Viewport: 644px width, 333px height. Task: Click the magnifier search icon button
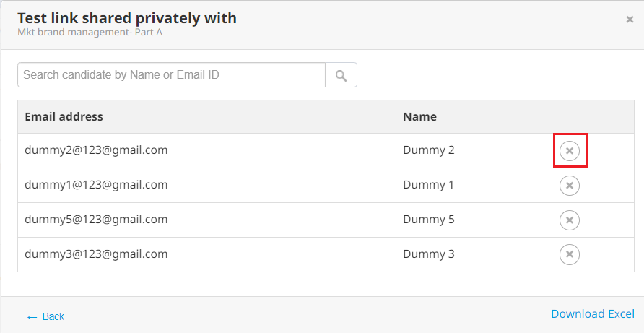point(341,75)
